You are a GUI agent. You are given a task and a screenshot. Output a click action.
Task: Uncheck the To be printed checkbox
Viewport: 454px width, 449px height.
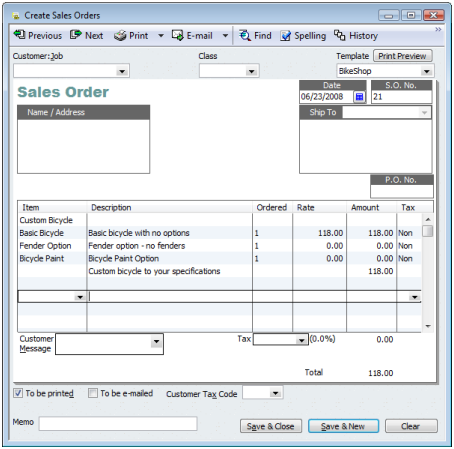18,393
